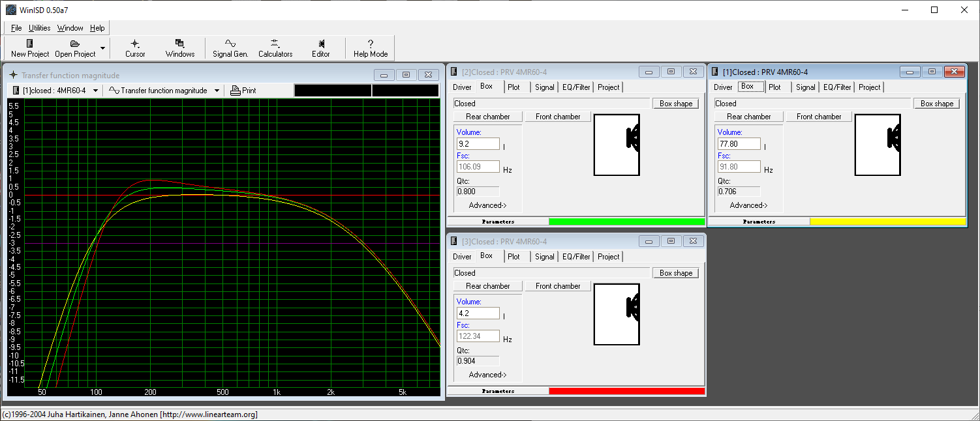
Task: Select Rear chamber in project [2] window
Action: (x=488, y=117)
